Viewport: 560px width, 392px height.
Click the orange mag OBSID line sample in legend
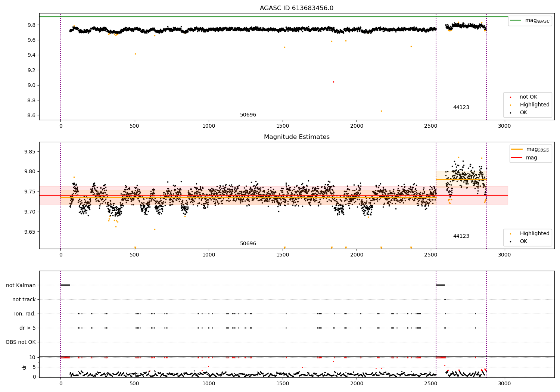coord(517,149)
